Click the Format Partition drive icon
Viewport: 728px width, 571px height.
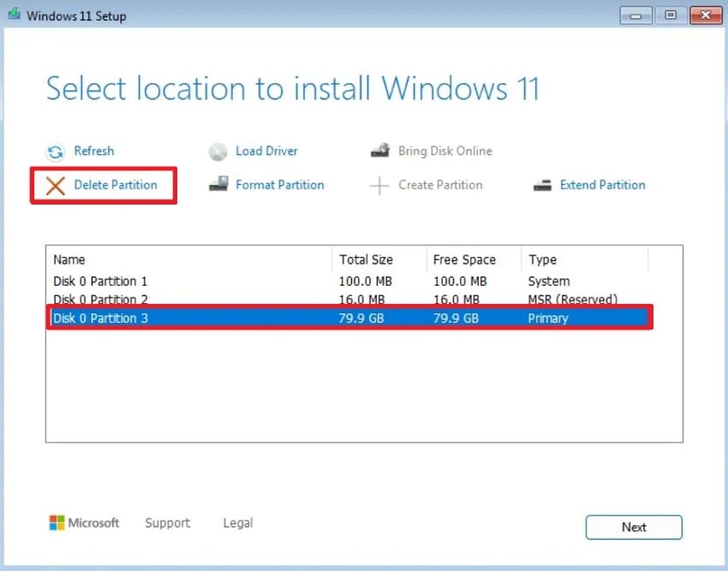pos(218,184)
